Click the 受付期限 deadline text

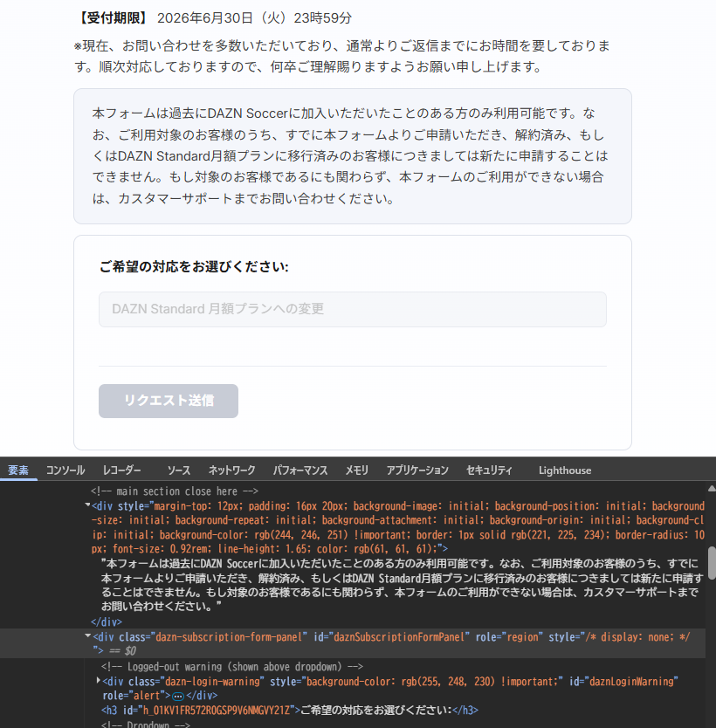(x=214, y=18)
